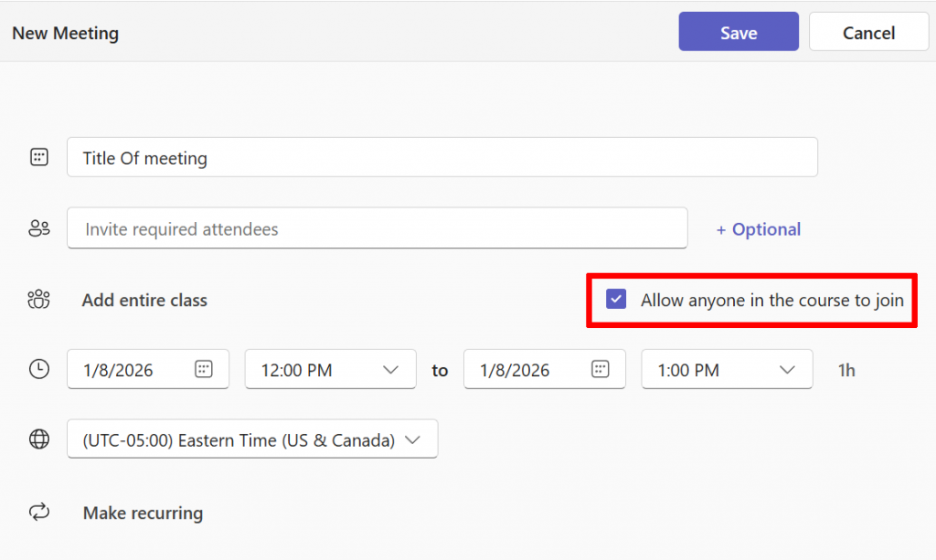
Task: Click the Title Of meeting field
Action: tap(441, 157)
